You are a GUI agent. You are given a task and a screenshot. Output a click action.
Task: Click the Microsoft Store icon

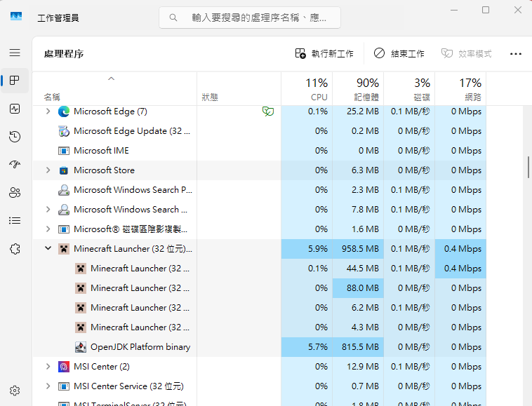64,170
